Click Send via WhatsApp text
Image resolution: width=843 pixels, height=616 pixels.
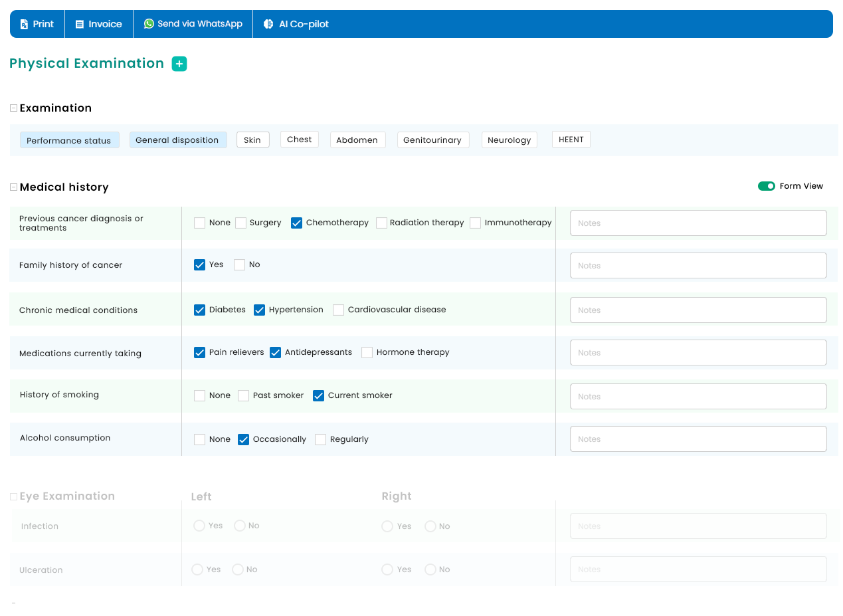200,24
